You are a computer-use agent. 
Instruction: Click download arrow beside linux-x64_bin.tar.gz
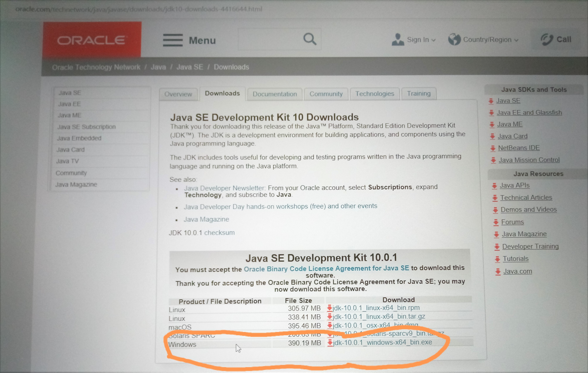tap(330, 317)
